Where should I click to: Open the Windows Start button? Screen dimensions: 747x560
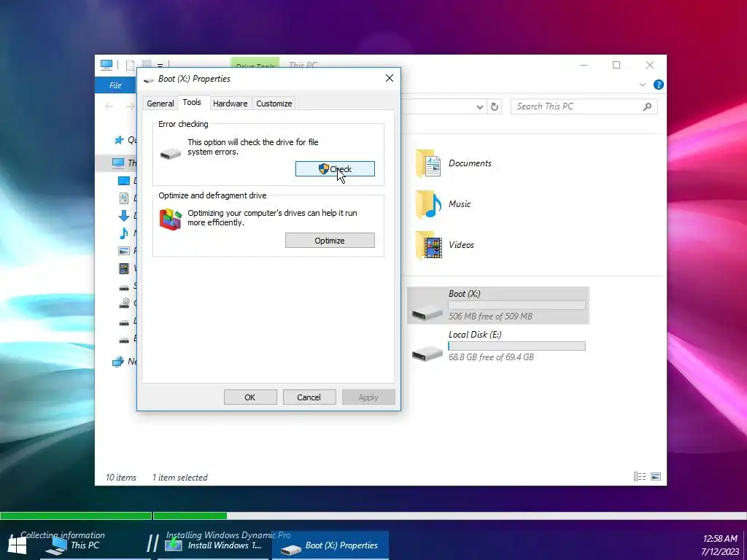tap(18, 546)
